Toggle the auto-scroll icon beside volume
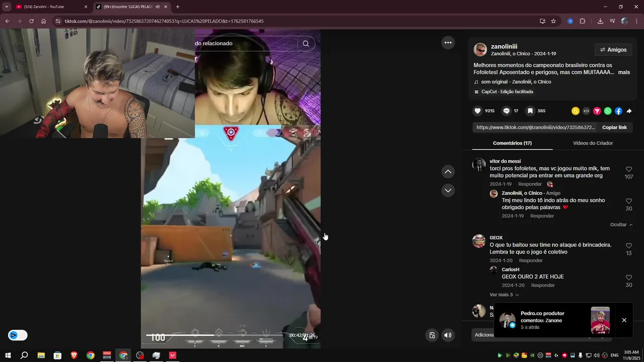 pyautogui.click(x=432, y=335)
